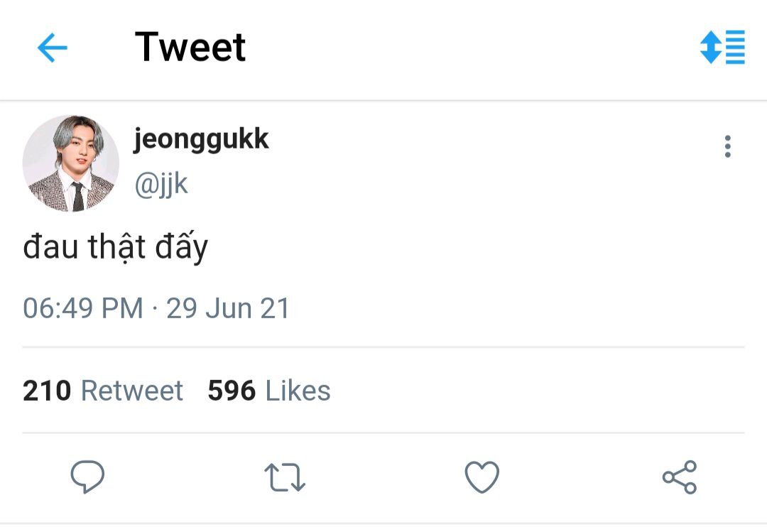This screenshot has height=532, width=767.
Task: Share the tweet via the share icon
Action: click(680, 477)
